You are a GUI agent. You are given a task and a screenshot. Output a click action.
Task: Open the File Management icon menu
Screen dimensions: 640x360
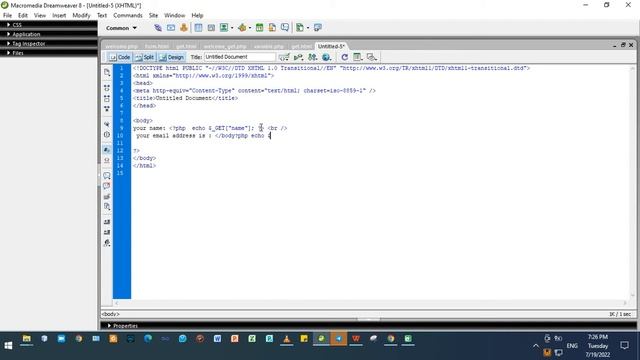313,57
